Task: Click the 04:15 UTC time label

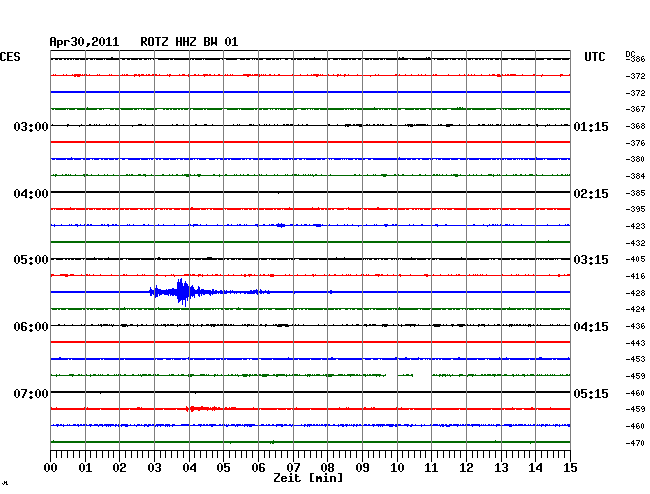Action: click(x=591, y=327)
